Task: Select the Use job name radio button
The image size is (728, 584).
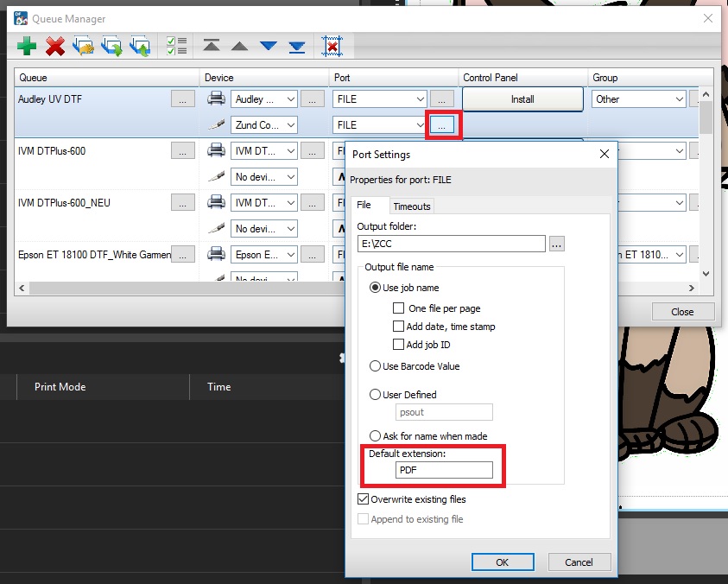Action: tap(375, 288)
